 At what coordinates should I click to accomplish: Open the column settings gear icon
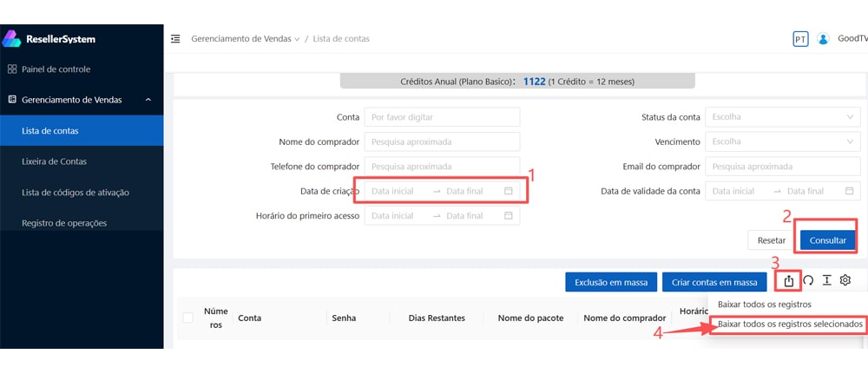click(x=845, y=280)
